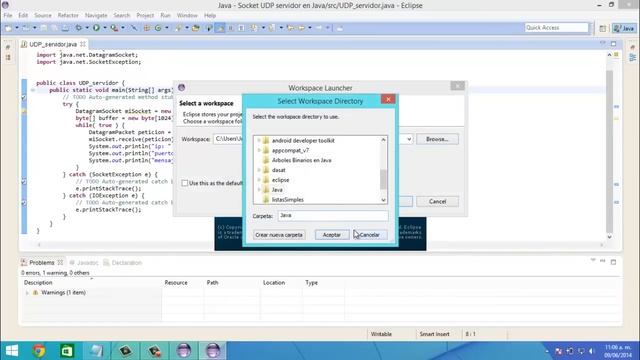This screenshot has height=360, width=640.
Task: Click the Open Task folder icon
Action: tap(196, 28)
